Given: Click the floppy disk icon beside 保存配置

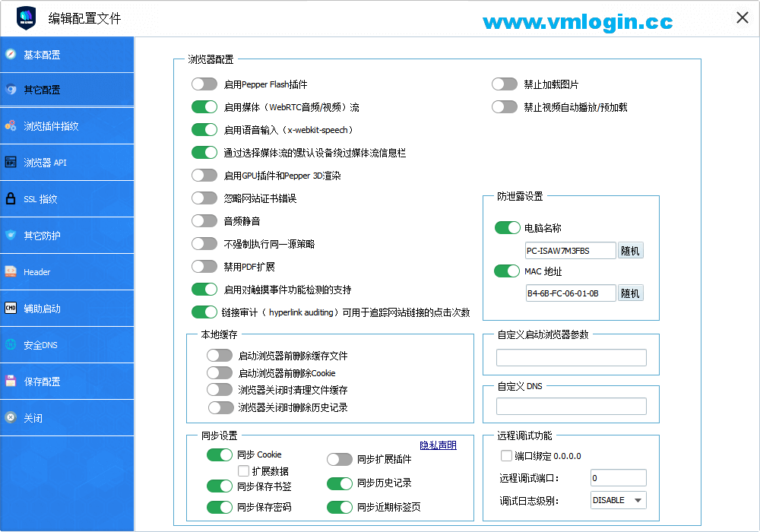Looking at the screenshot, I should point(11,382).
